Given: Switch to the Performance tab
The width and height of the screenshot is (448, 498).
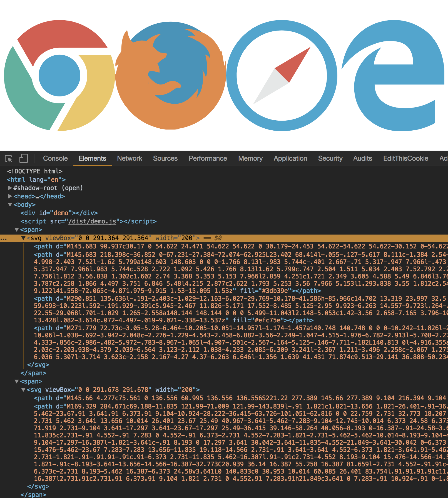Looking at the screenshot, I should pos(208,158).
